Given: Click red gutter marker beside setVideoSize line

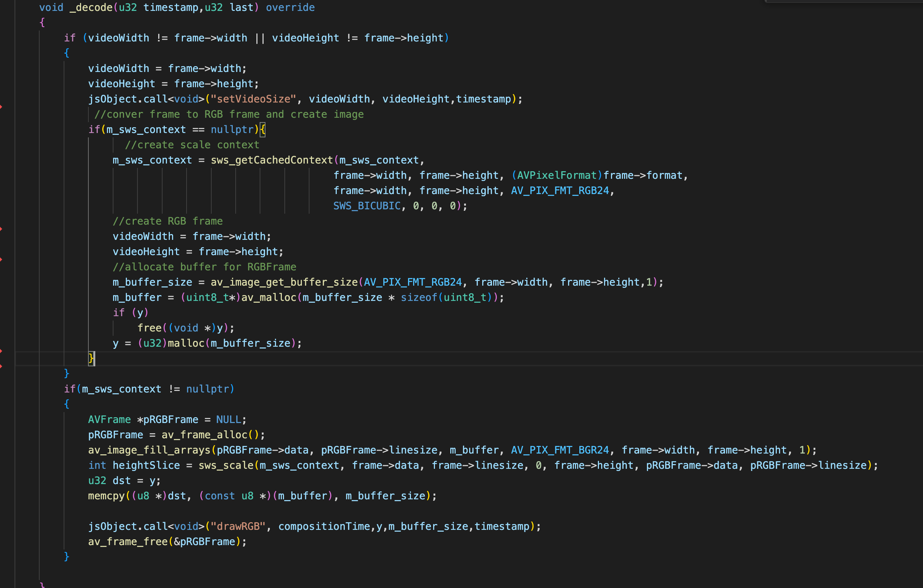Looking at the screenshot, I should [x=1, y=106].
